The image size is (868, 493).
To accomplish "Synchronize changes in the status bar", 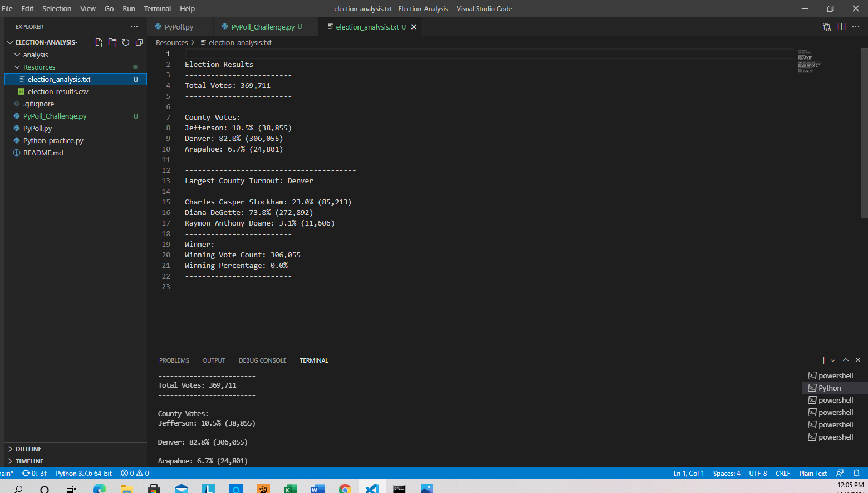I will (35, 474).
